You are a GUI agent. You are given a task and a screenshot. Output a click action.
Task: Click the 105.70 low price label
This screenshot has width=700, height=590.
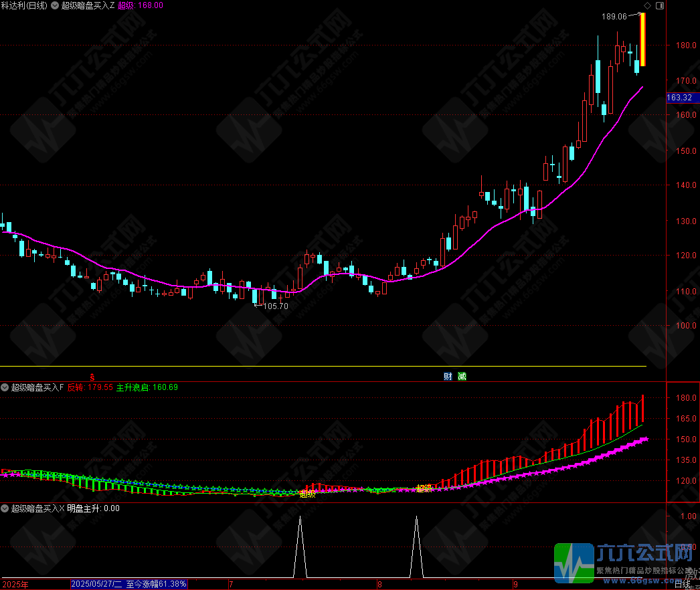(276, 306)
